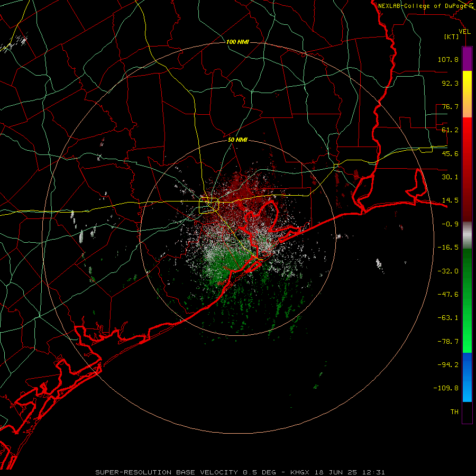Click the -32.0 velocity scale value

pyautogui.click(x=448, y=271)
